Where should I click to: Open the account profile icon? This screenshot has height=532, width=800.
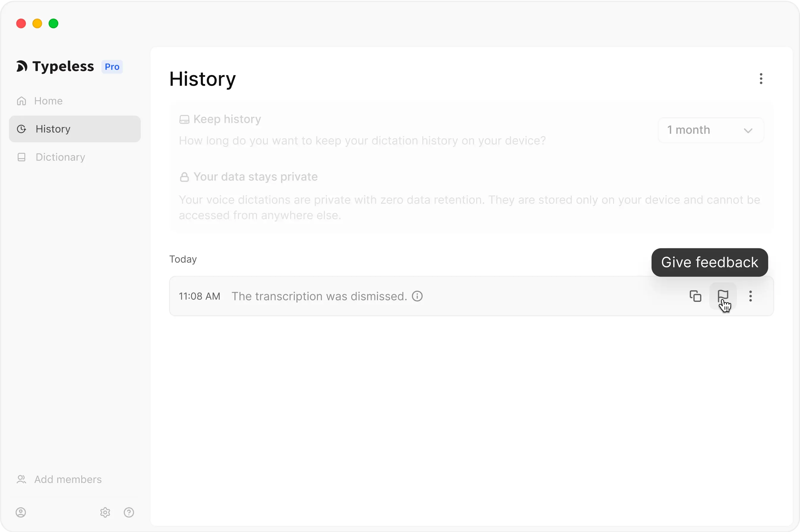21,512
